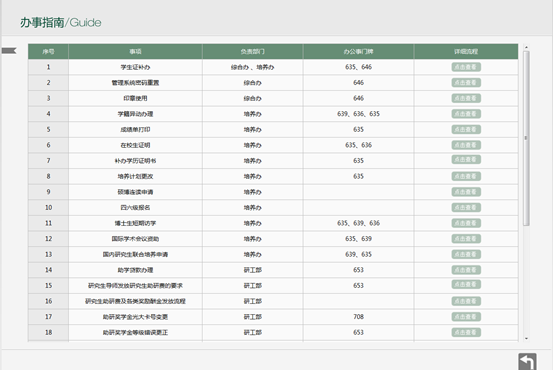
Task: View details for 助研奖学金等级错误更正
Action: 466,332
